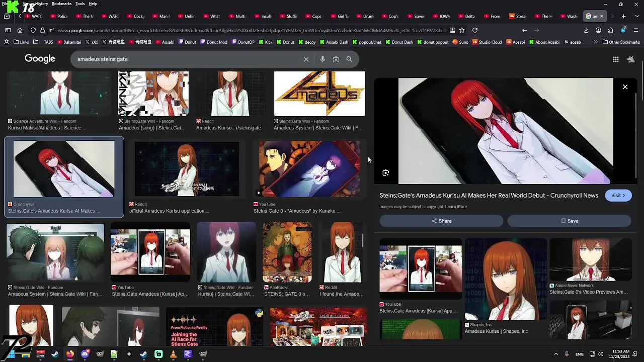Open the Anime News Network related image
Image resolution: width=644 pixels, height=362 pixels.
[591, 260]
